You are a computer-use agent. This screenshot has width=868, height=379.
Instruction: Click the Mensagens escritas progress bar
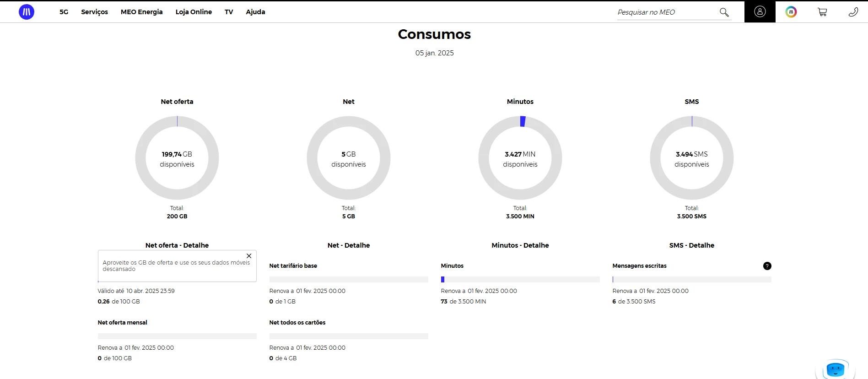pos(692,279)
